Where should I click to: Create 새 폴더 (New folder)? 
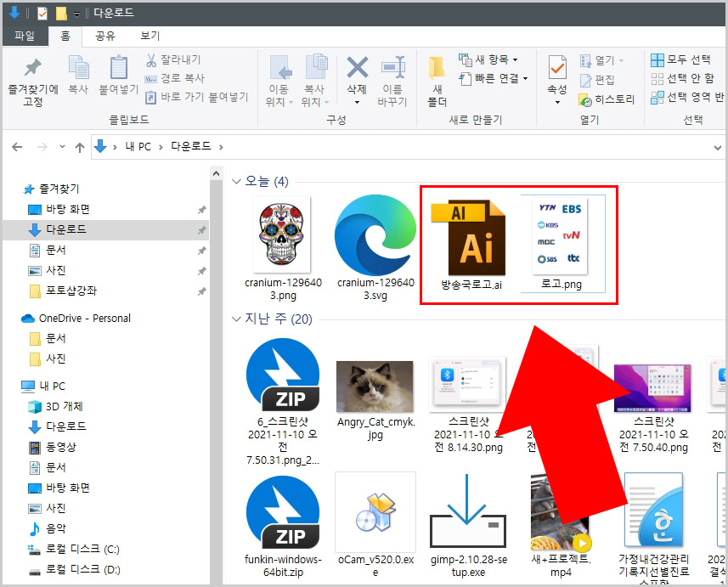tap(437, 82)
